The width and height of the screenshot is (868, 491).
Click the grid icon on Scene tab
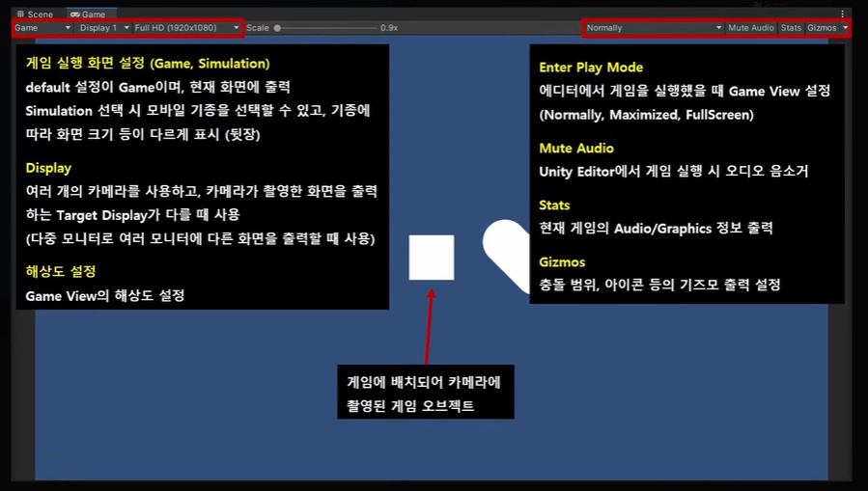(x=20, y=14)
